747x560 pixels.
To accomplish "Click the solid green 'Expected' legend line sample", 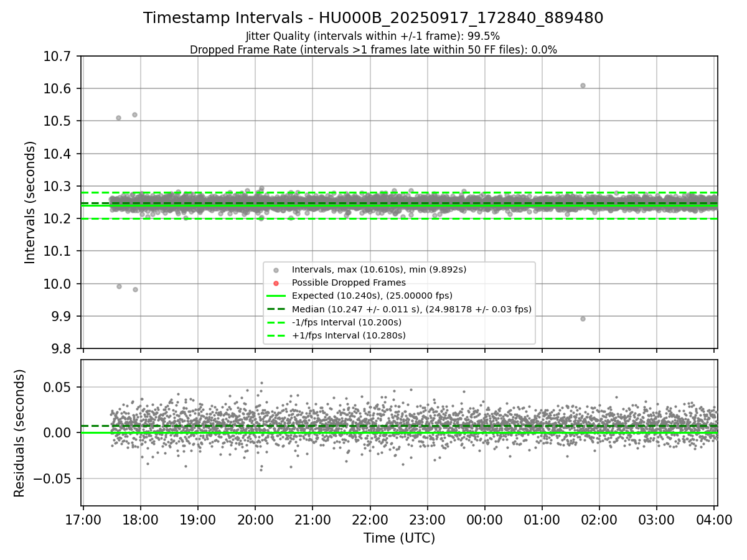I will 276,296.
